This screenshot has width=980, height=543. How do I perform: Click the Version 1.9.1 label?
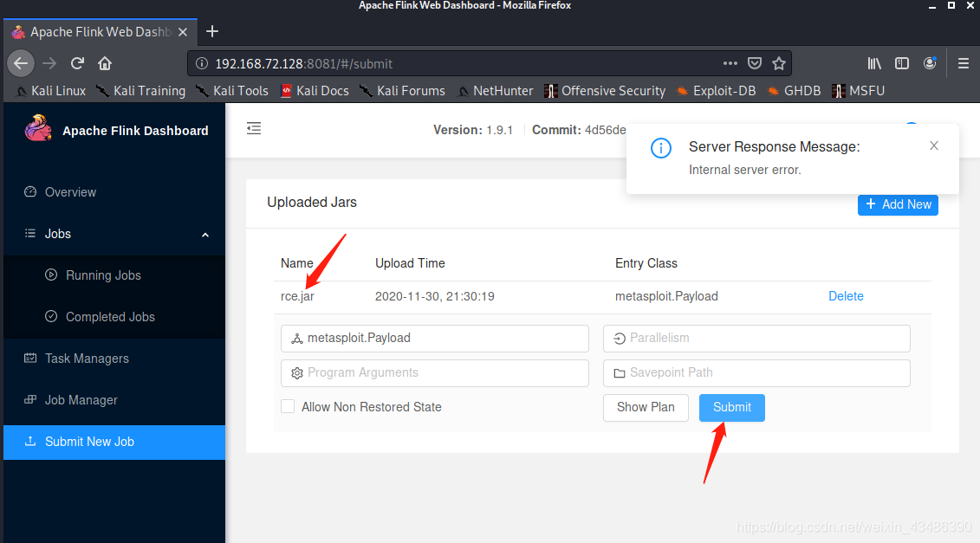pos(473,130)
